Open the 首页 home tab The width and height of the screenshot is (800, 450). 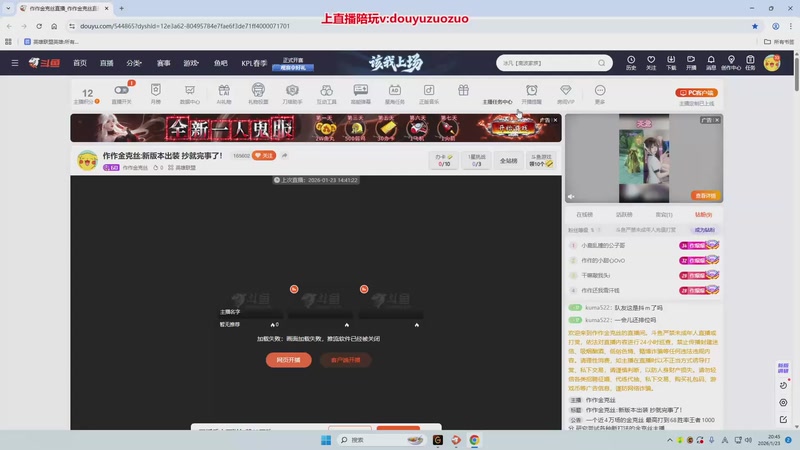tap(80, 63)
